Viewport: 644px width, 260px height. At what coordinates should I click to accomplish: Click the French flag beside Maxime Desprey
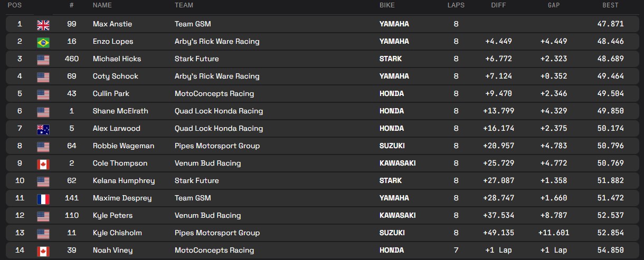click(43, 198)
